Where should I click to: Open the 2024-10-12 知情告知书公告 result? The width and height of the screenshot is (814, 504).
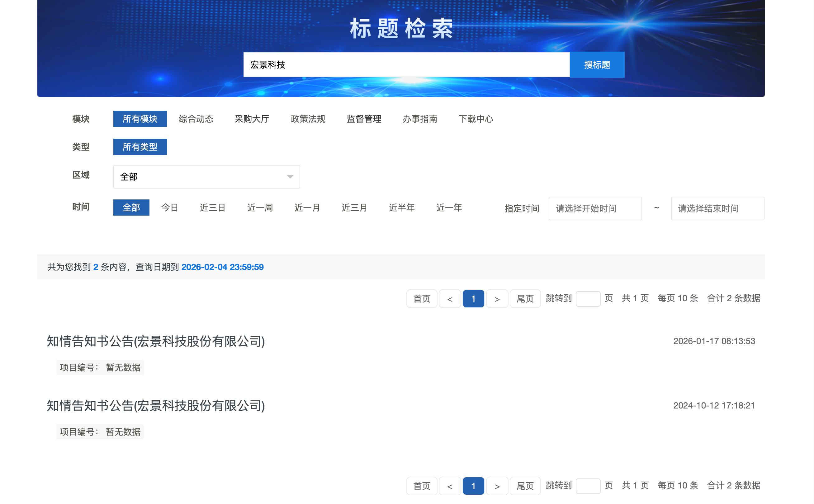pos(156,406)
